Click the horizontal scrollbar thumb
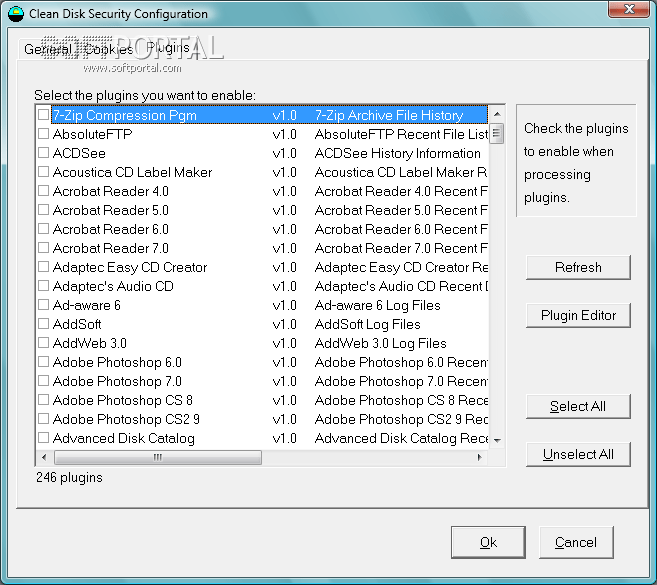This screenshot has width=657, height=585. pos(158,457)
